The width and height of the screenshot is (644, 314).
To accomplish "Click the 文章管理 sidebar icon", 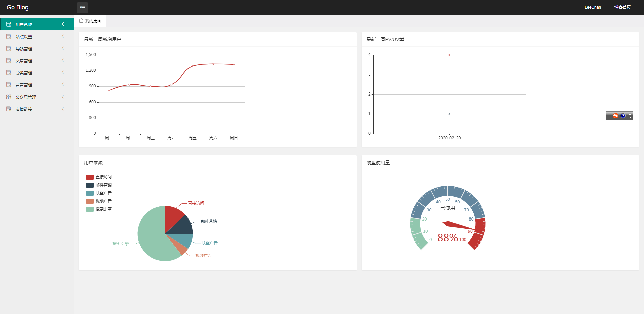I will coord(9,61).
